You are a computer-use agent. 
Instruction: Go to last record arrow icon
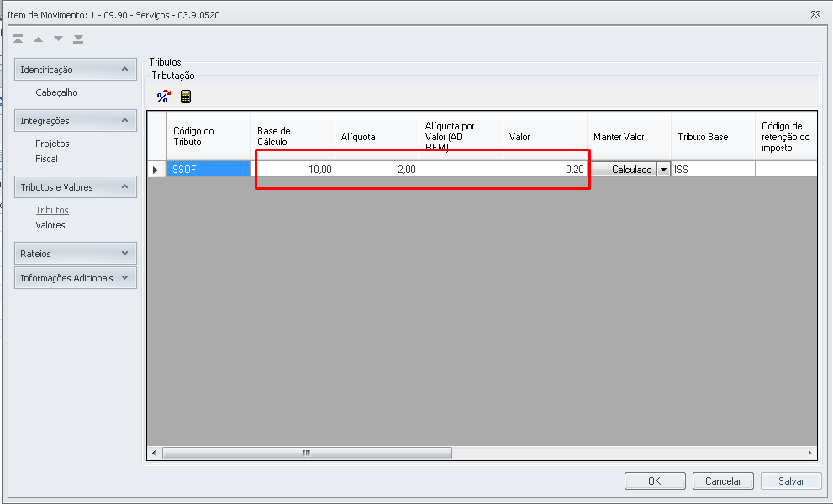79,39
